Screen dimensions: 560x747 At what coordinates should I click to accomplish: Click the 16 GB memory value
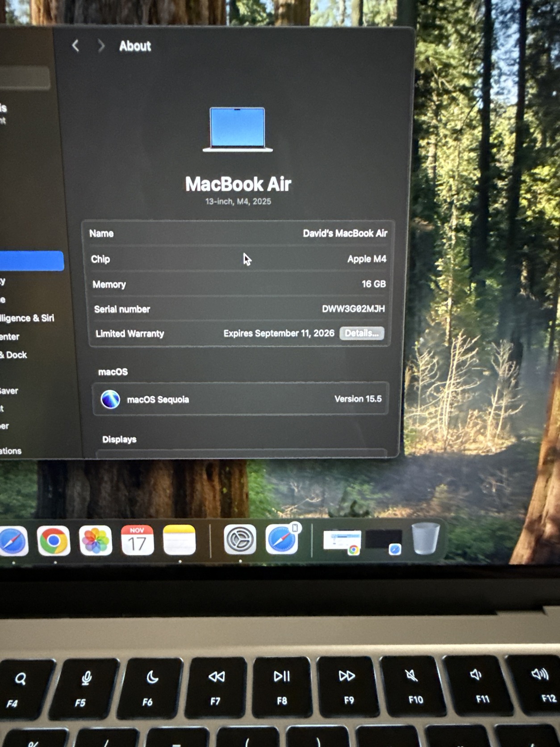pos(374,284)
